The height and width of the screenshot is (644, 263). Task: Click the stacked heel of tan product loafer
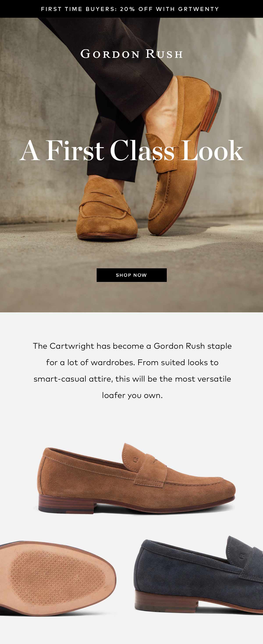[x=66, y=504]
